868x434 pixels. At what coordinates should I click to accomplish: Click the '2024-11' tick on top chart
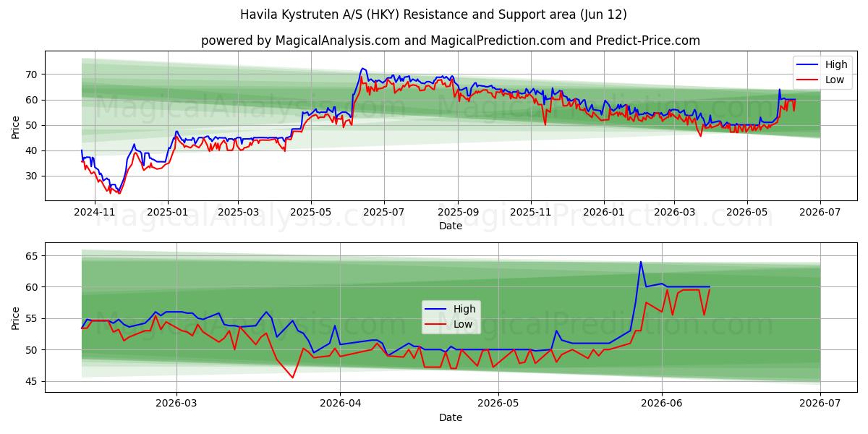click(x=95, y=211)
